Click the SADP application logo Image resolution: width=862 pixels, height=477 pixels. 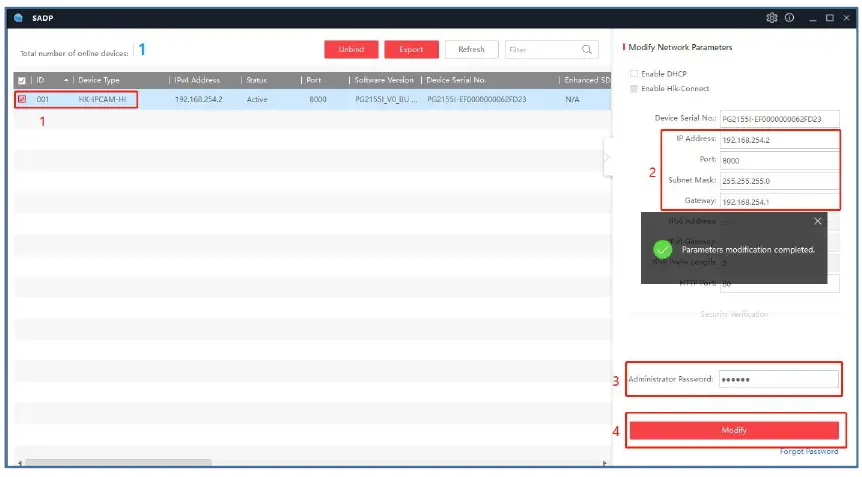[18, 18]
